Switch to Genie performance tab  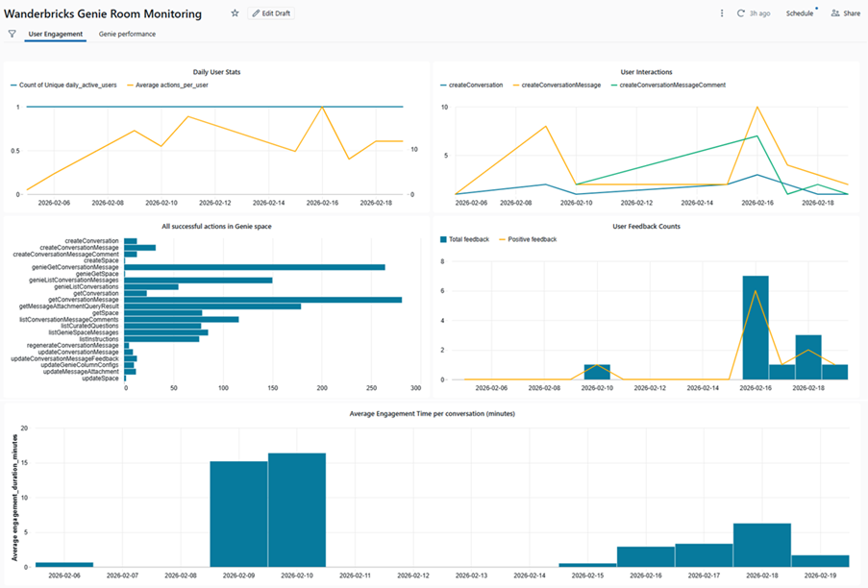[x=127, y=34]
